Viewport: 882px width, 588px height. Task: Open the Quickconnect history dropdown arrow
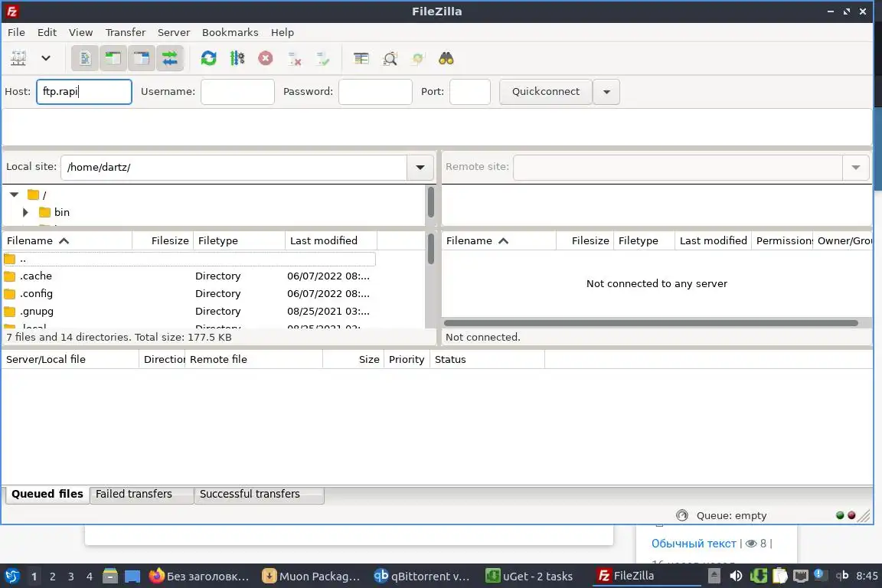click(x=606, y=92)
